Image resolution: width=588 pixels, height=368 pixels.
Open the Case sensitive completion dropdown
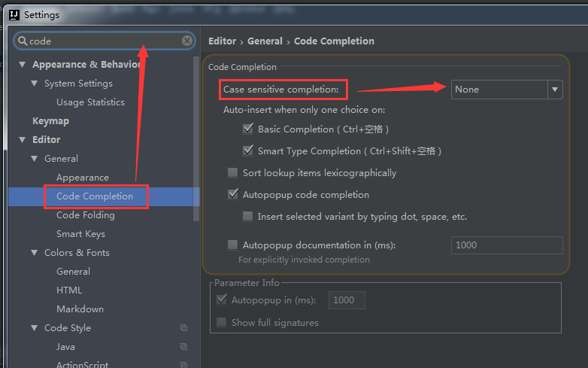pos(506,90)
